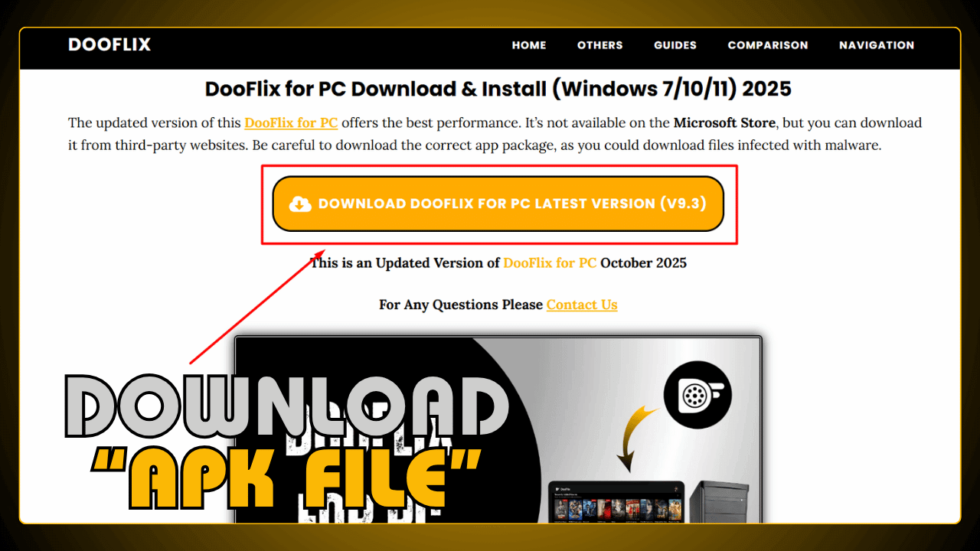
Task: Follow the DooFlix for PC link in intro paragraph
Action: pyautogui.click(x=291, y=122)
